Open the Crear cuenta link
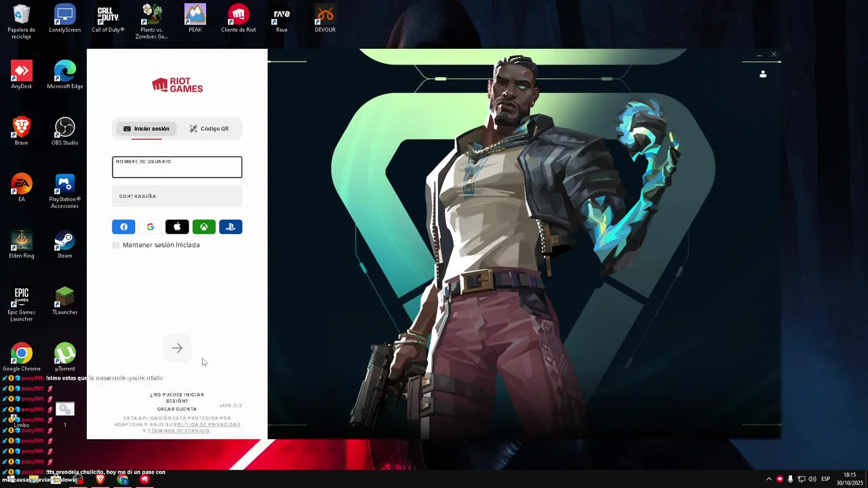 (x=177, y=409)
